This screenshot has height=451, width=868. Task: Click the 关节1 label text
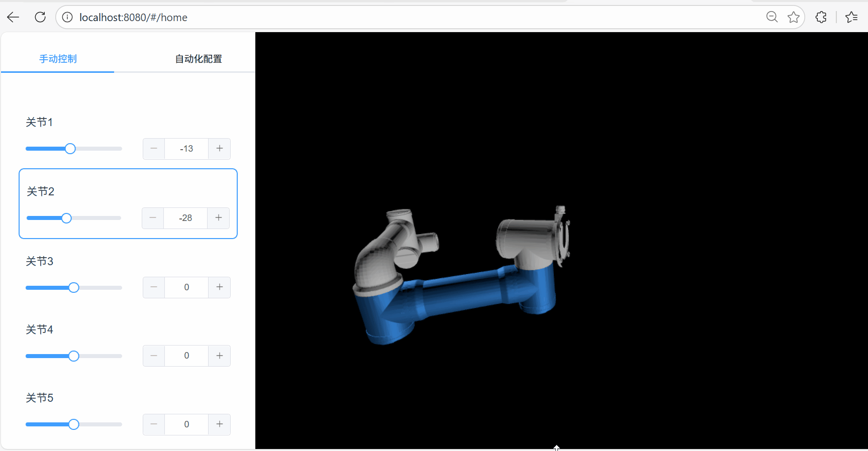coord(39,122)
